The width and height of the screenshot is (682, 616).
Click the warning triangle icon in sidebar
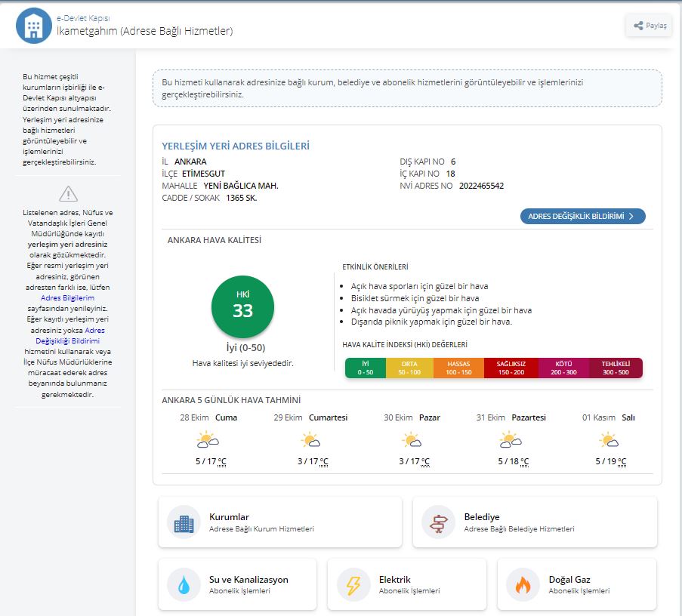(68, 194)
